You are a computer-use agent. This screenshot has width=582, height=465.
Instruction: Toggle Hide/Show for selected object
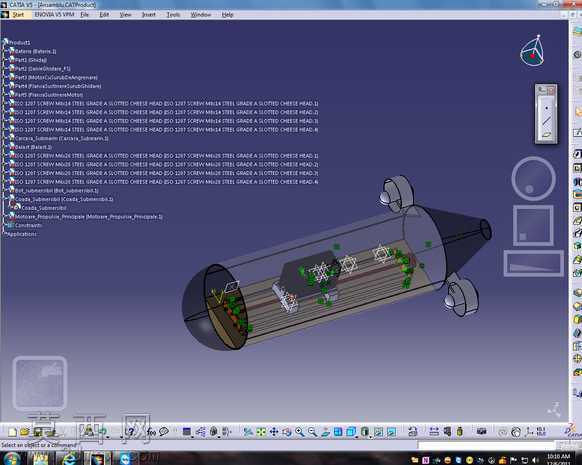[378, 432]
